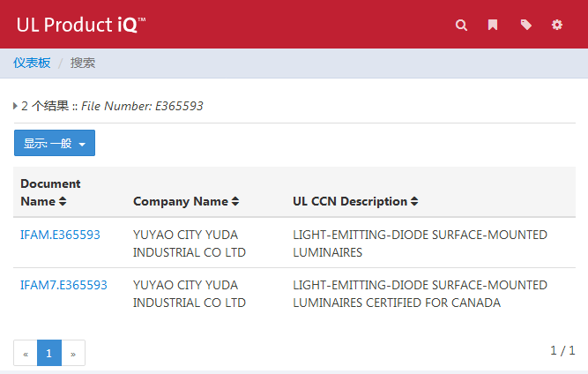
Task: Open the search magnifier icon
Action: 461,25
